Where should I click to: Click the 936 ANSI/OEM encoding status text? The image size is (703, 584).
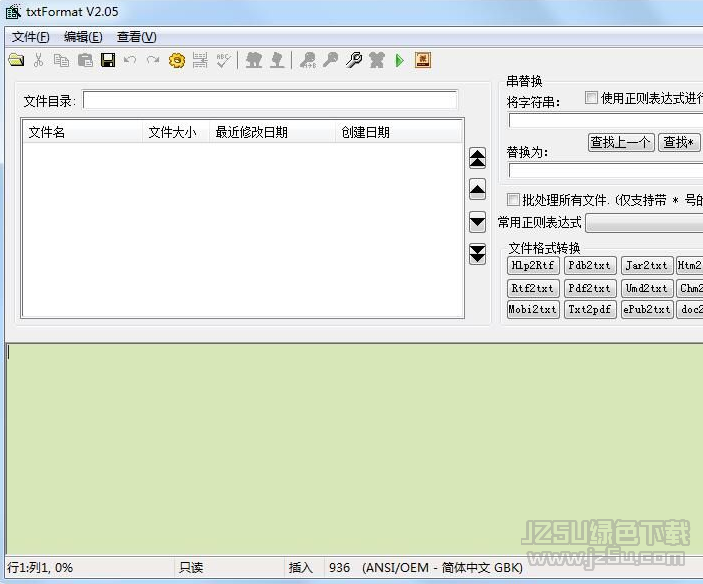425,568
